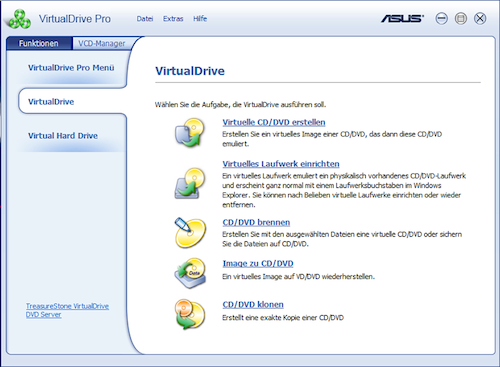This screenshot has width=500, height=367.
Task: Switch to the Funktionen tab
Action: 39,43
